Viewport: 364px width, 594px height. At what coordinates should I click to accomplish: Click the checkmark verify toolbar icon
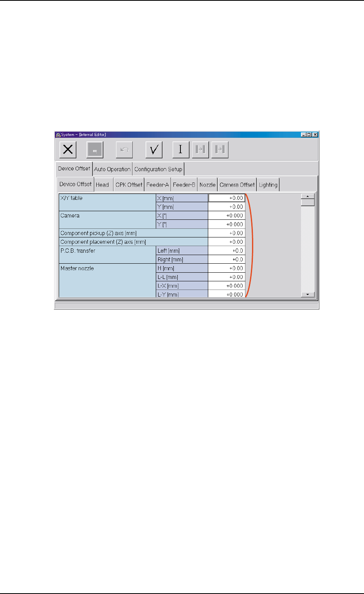pos(154,150)
